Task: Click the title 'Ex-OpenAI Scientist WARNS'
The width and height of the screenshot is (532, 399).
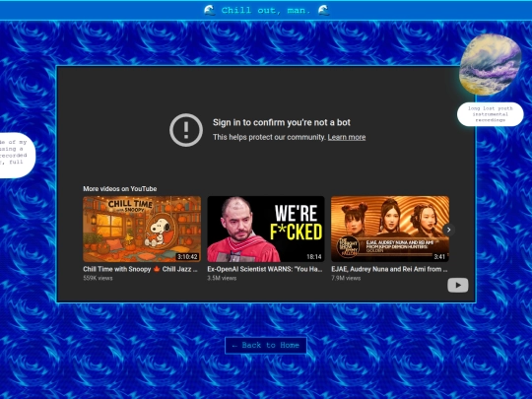Action: click(x=265, y=269)
